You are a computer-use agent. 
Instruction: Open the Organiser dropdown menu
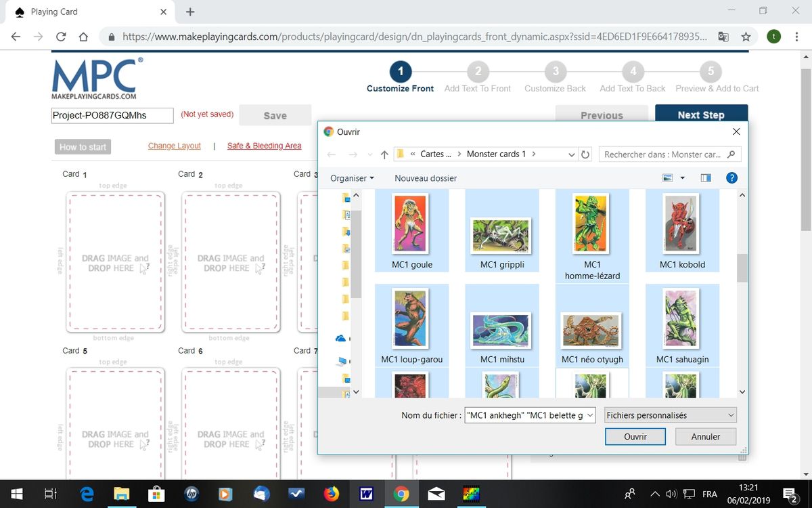click(x=352, y=178)
